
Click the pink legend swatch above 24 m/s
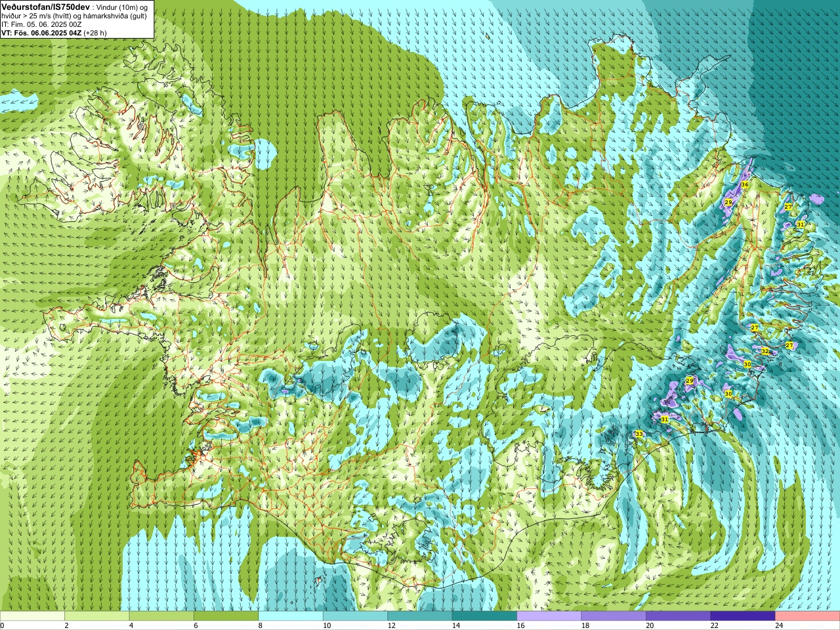coord(808,616)
